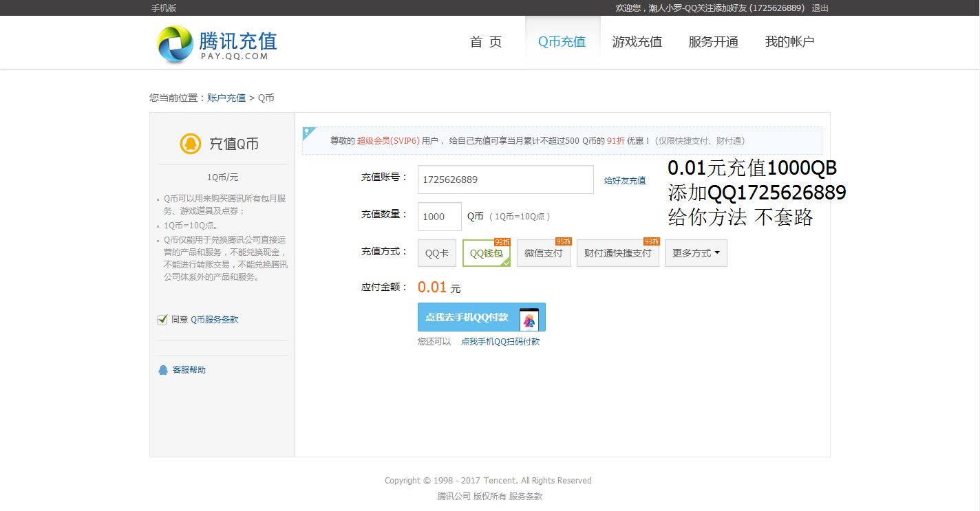Click 点我手机QQ扫码付款 link
The height and width of the screenshot is (511, 980).
pyautogui.click(x=500, y=342)
